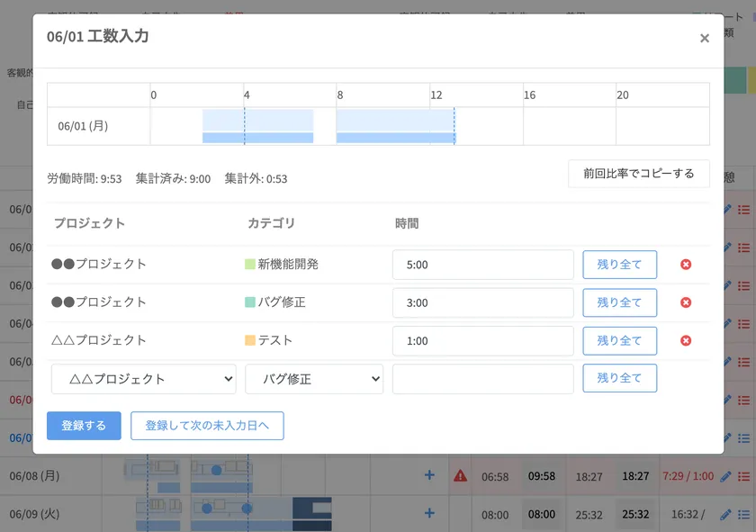Delete the テスト 1:00 entry row

pos(686,341)
